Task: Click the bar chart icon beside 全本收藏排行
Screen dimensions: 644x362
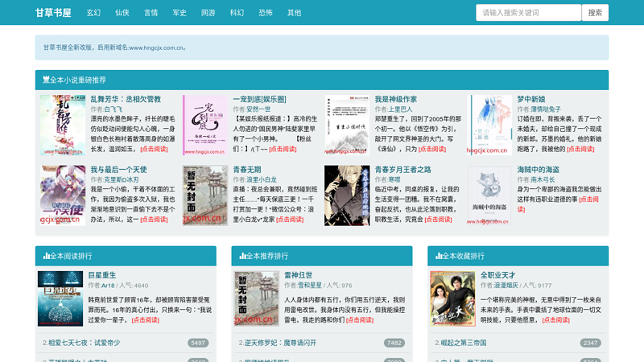Action: [439, 256]
